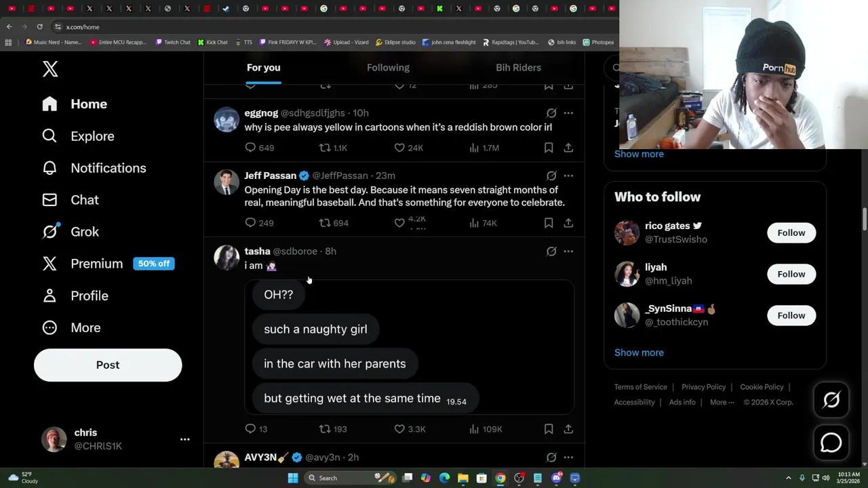Screen dimensions: 868x488
Task: Expand the footer More menu
Action: point(722,402)
